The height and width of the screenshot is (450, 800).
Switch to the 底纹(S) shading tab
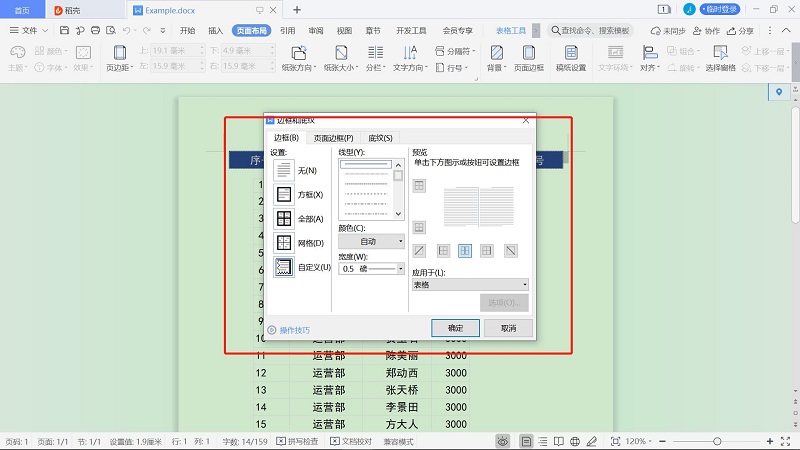380,138
